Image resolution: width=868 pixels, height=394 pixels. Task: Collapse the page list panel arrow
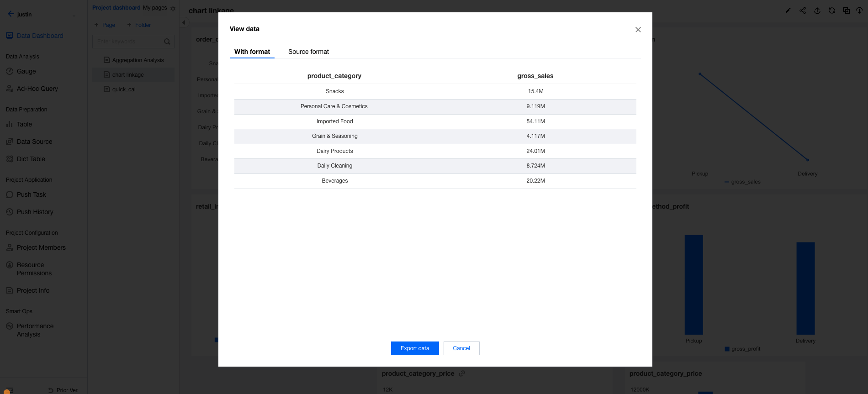pos(184,22)
